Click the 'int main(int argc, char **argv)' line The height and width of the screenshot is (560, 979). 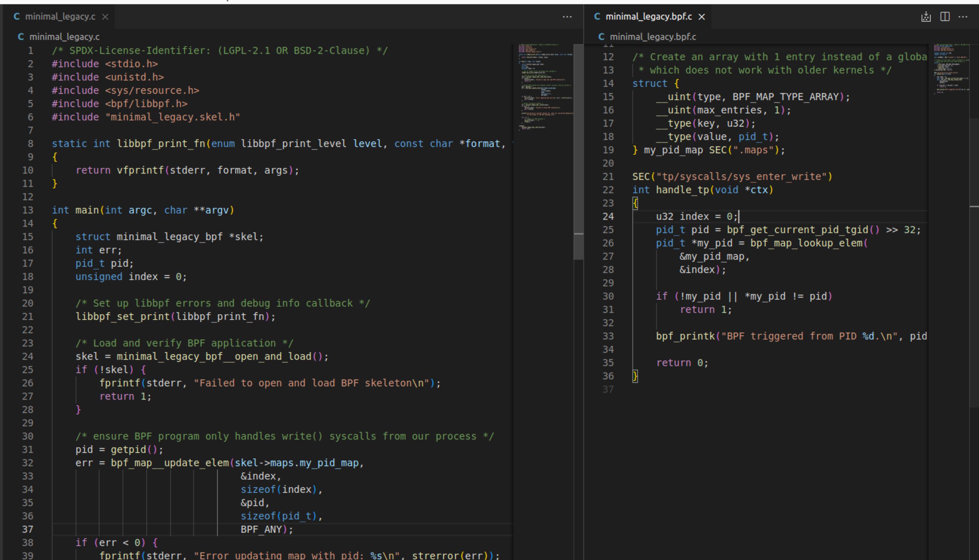pos(143,210)
